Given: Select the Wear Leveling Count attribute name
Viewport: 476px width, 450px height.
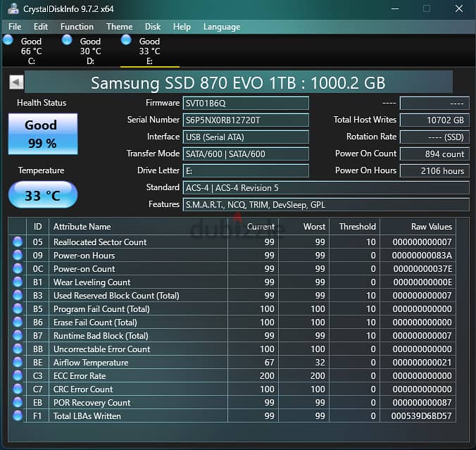Looking at the screenshot, I should (x=92, y=282).
